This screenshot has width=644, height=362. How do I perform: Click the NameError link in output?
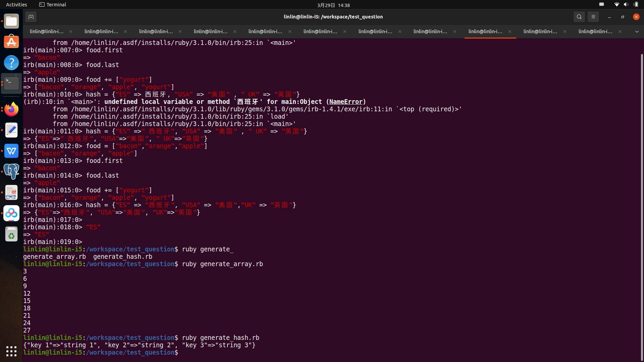tap(346, 102)
